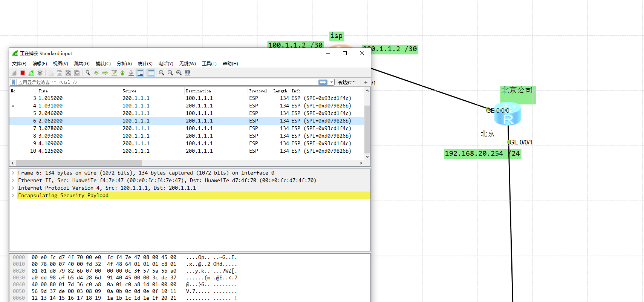This screenshot has height=302, width=644.
Task: Click the find packet magnifier icon
Action: (x=88, y=73)
